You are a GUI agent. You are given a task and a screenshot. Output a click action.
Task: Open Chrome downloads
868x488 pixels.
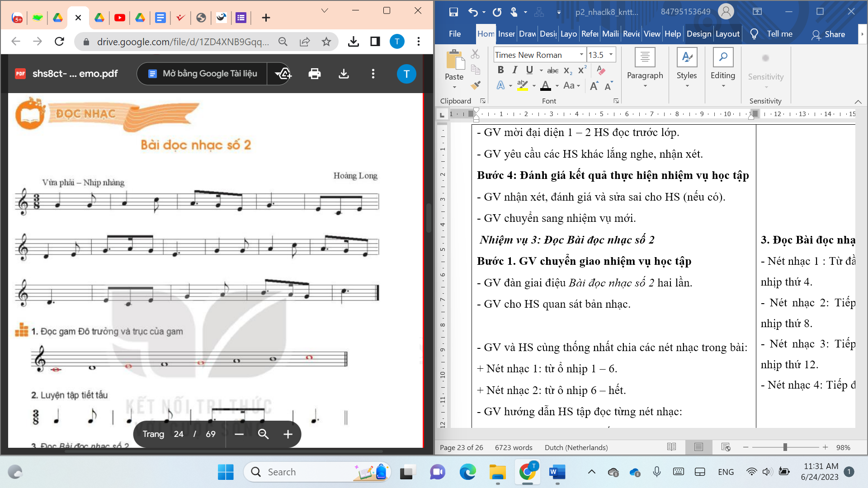pyautogui.click(x=354, y=42)
